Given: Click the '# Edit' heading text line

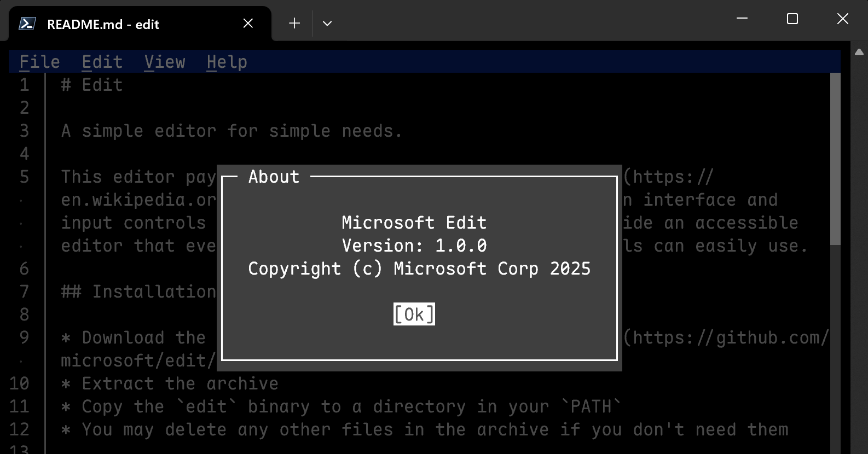Looking at the screenshot, I should 92,85.
